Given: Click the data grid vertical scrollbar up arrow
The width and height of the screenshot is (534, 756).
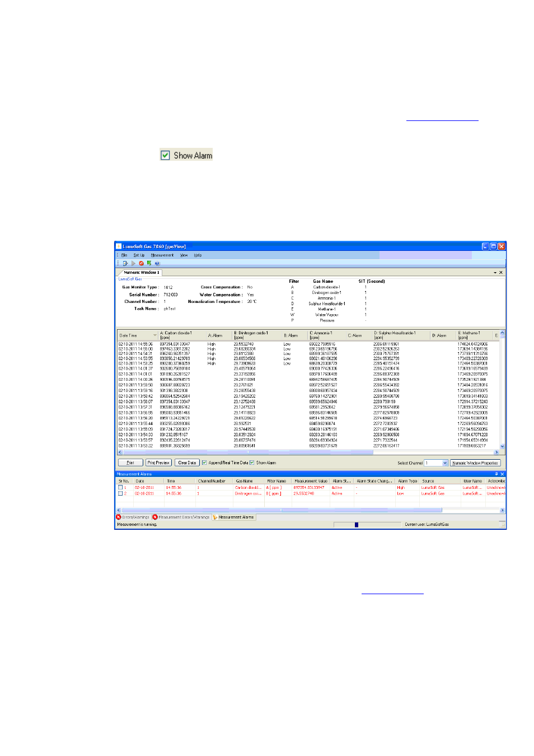Looking at the screenshot, I should [x=502, y=333].
